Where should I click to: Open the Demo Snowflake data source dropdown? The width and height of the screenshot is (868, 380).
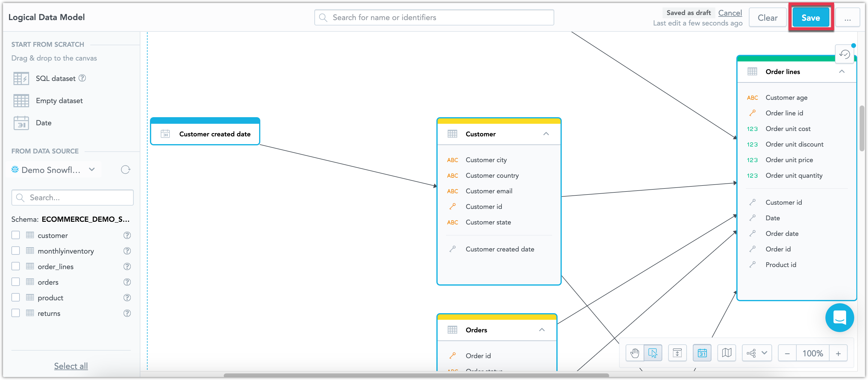click(92, 170)
